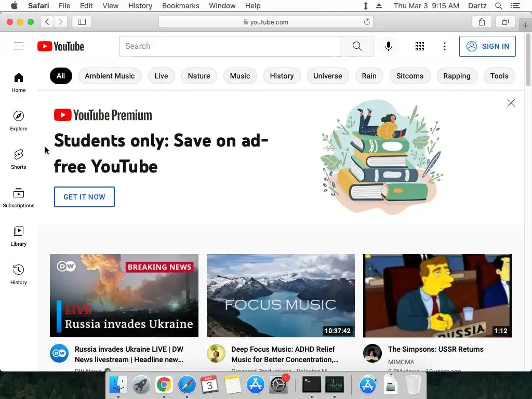This screenshot has width=532, height=399.
Task: Open the Help menu
Action: (253, 6)
